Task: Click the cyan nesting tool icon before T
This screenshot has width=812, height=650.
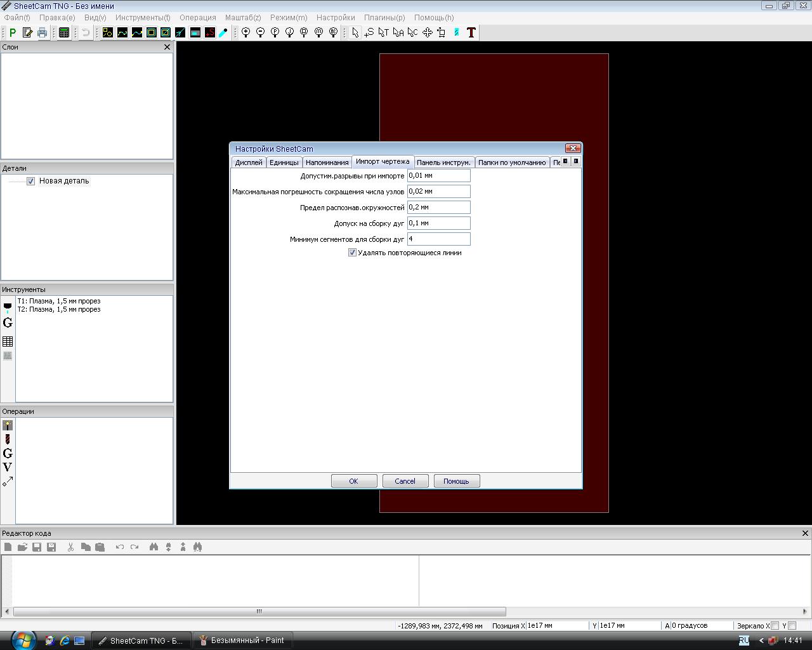Action: [x=457, y=32]
